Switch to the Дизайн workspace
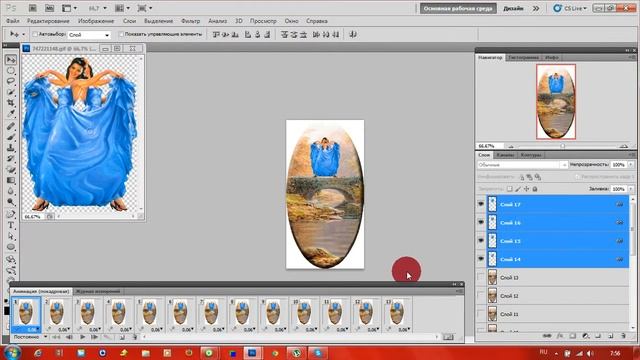This screenshot has width=640, height=360. [513, 8]
